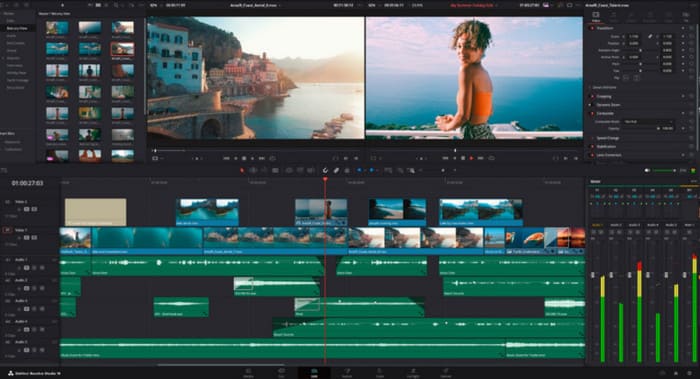The width and height of the screenshot is (700, 379).
Task: Enable the Blade edit tool
Action: 275,170
